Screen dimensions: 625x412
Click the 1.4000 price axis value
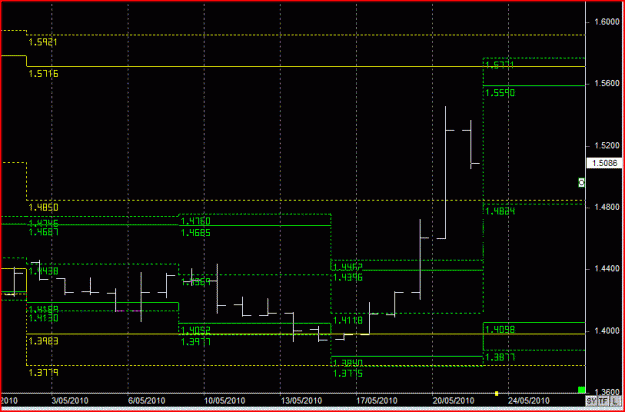click(605, 331)
